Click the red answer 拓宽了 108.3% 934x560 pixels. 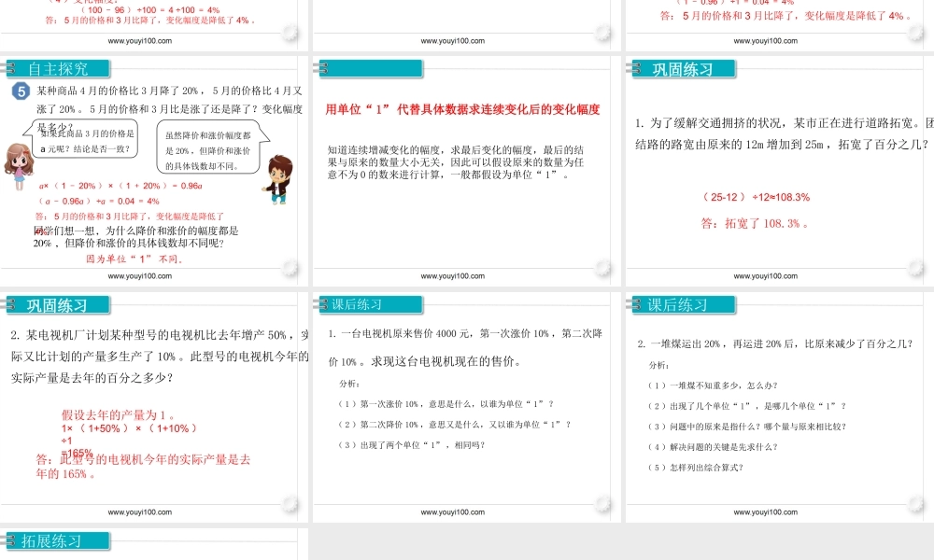755,223
